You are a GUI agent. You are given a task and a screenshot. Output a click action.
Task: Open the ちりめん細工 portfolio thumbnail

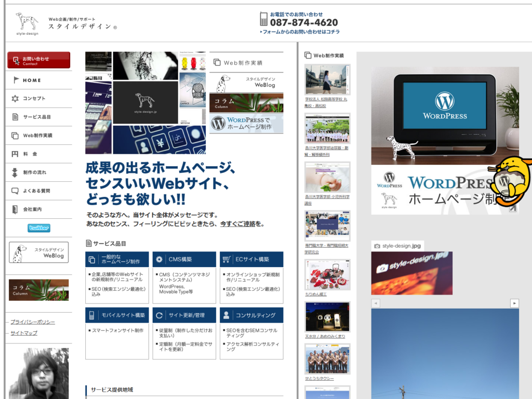click(327, 275)
